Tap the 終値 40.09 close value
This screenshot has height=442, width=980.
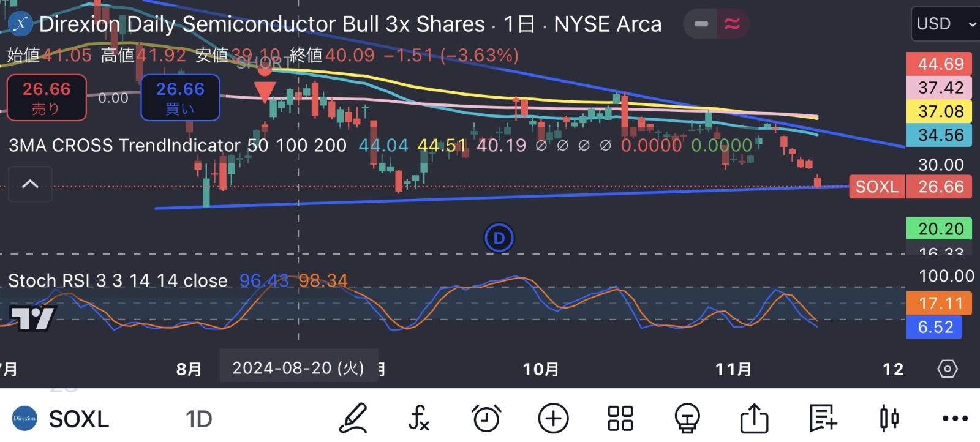(332, 55)
